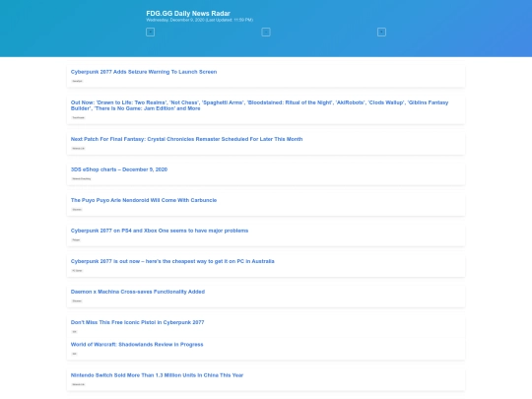Viewport: 532px width, 399px height.
Task: Click the source tag under the Daemon x Machina headline
Action: coord(77,300)
